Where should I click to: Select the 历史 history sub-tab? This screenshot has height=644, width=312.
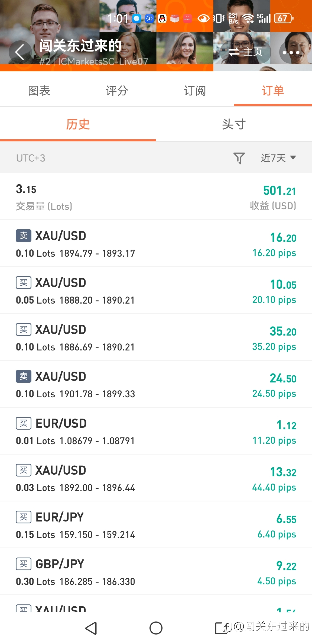click(78, 124)
